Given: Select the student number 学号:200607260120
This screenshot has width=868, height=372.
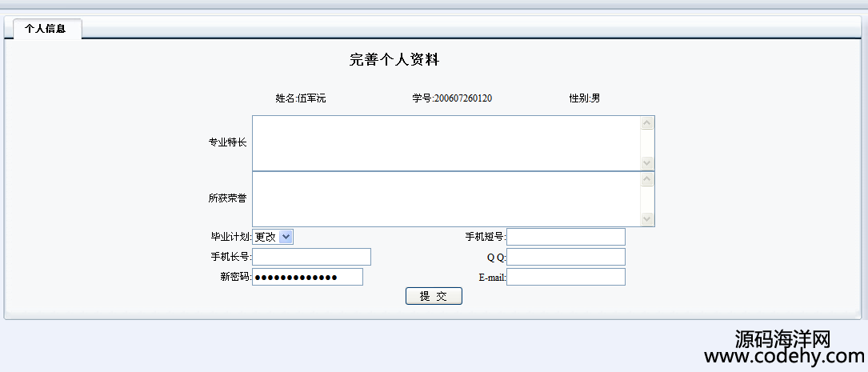Looking at the screenshot, I should click(x=452, y=98).
